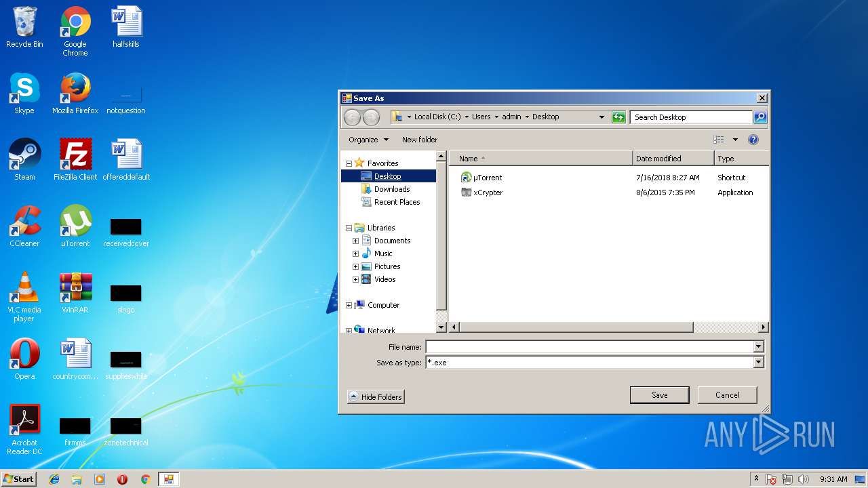
Task: Expand Local Disk (C:) path arrow
Action: pos(467,117)
